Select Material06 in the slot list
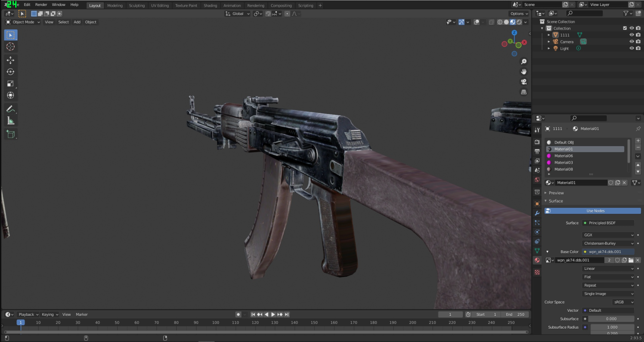644x342 pixels. coord(585,156)
